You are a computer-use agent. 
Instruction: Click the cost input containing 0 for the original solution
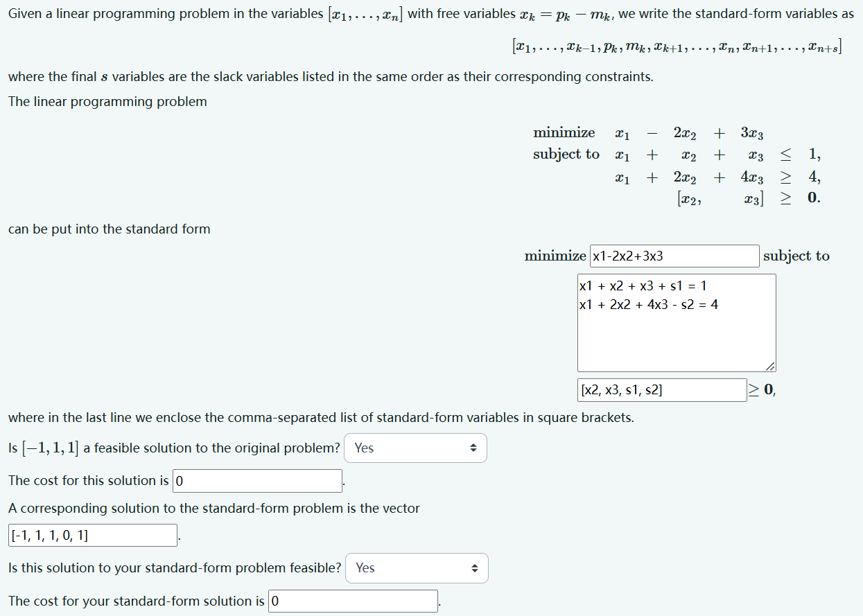(x=256, y=480)
